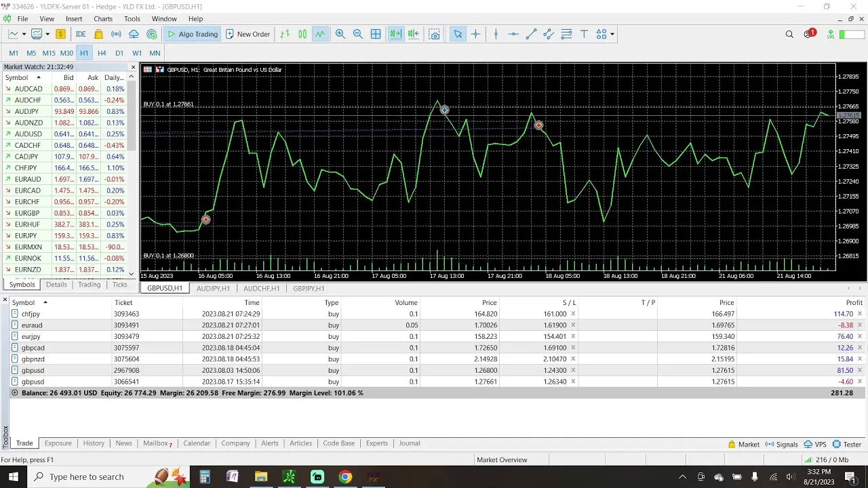Open the VPS cloud toolbar icon
The width and height of the screenshot is (868, 488).
click(134, 34)
